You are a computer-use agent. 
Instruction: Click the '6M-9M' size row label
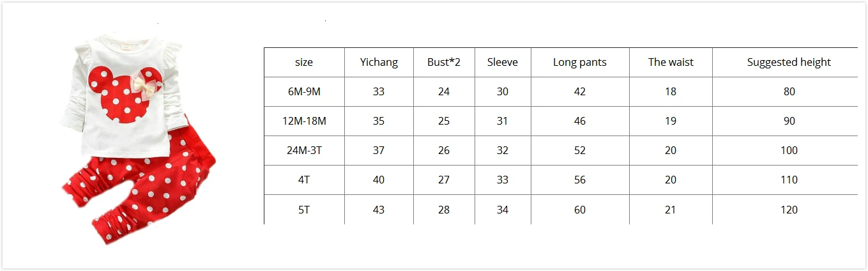pos(304,91)
